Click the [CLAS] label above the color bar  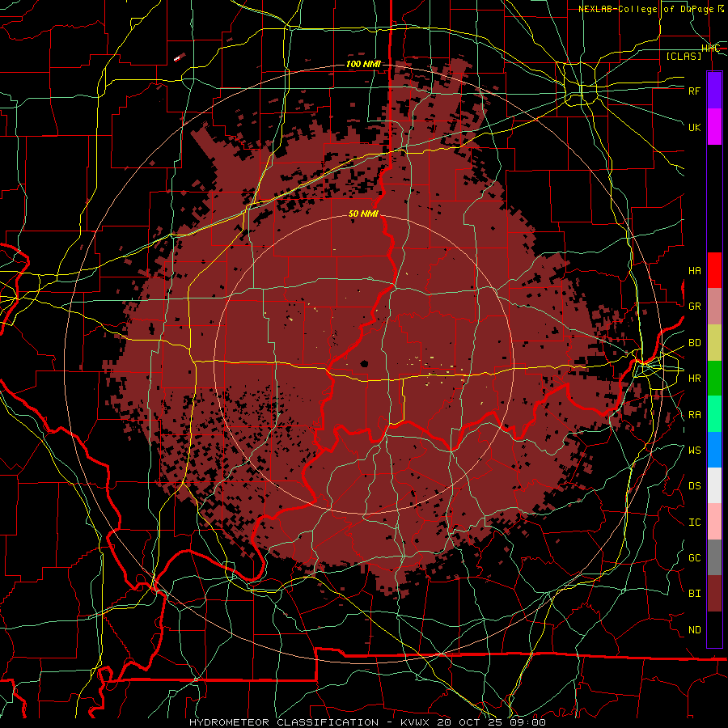click(x=684, y=56)
